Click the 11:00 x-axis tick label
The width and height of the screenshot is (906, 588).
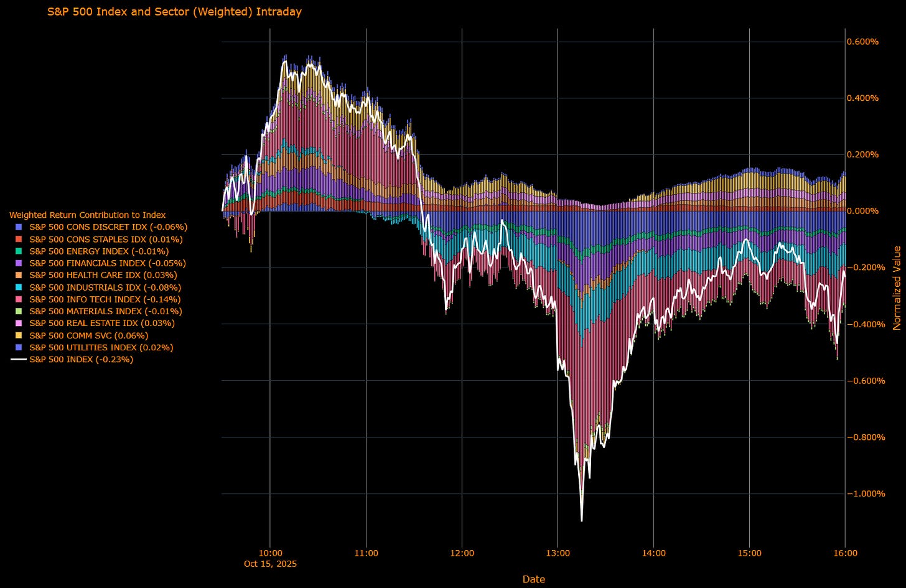coord(366,553)
